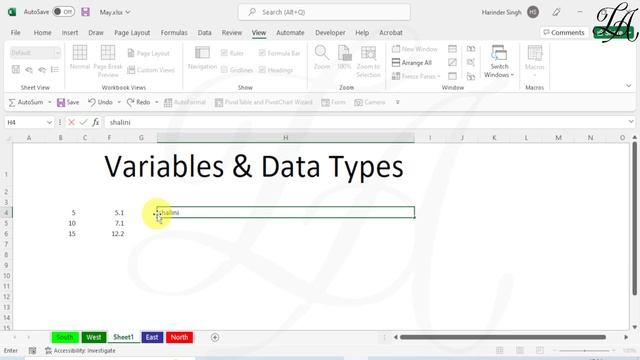The image size is (640, 360).
Task: Click the Camera tool
Action: point(370,102)
